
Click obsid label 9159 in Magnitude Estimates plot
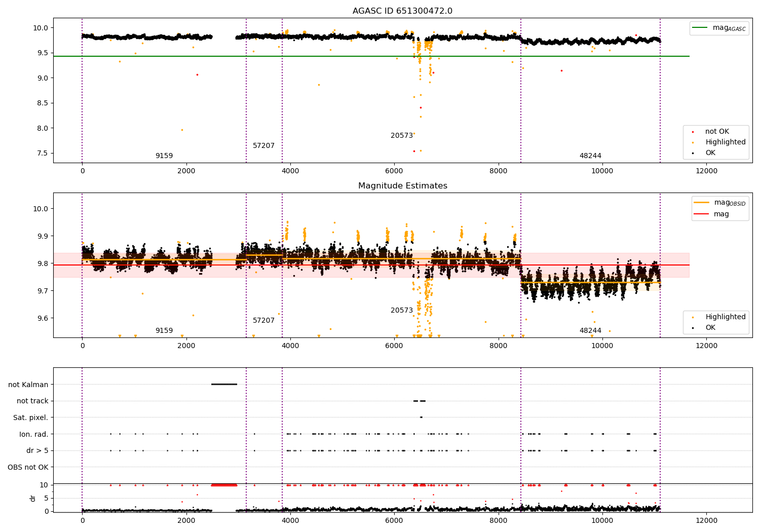(164, 331)
